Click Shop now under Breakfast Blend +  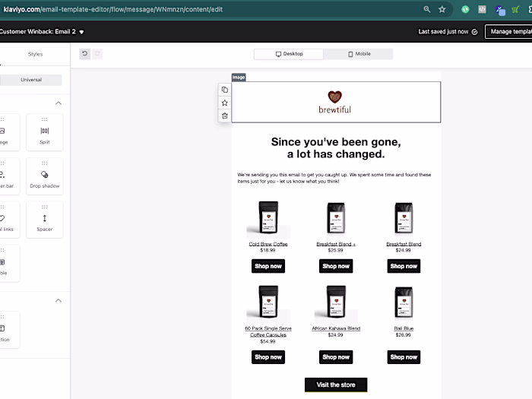tap(336, 266)
